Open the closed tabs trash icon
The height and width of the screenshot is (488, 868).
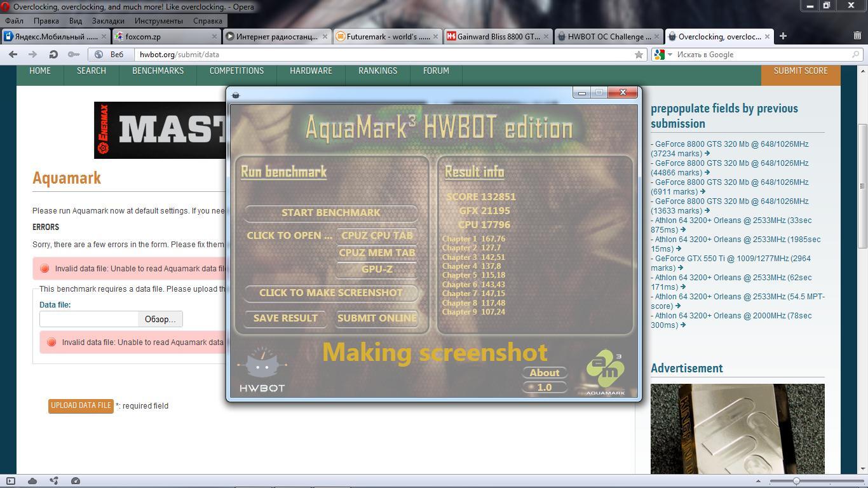[x=857, y=36]
